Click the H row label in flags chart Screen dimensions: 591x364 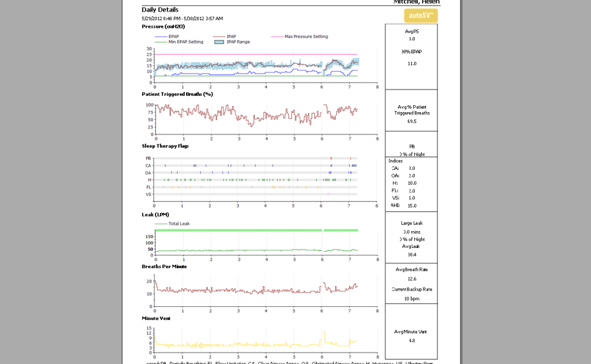click(150, 180)
